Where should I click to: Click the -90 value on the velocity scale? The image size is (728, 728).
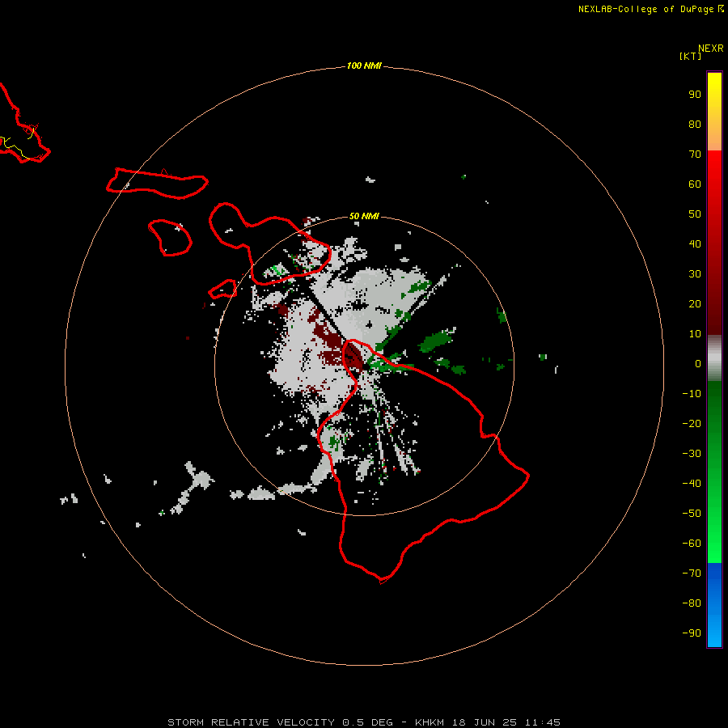click(692, 633)
